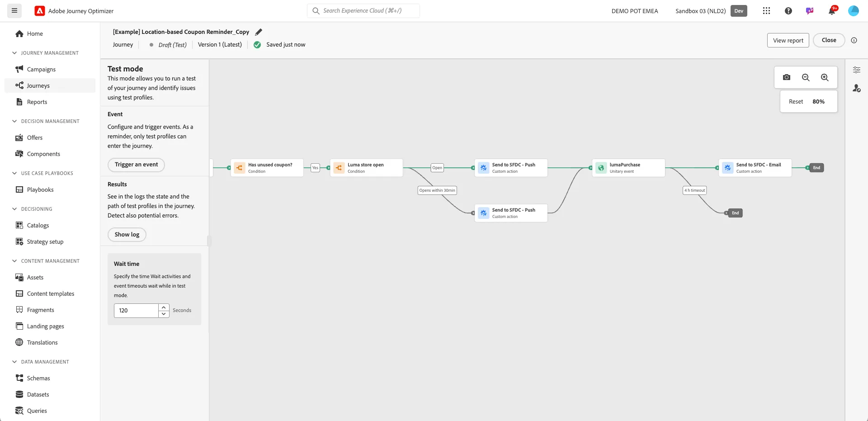Click the 4 h timeout path label
Viewport: 868px width, 421px height.
(694, 190)
